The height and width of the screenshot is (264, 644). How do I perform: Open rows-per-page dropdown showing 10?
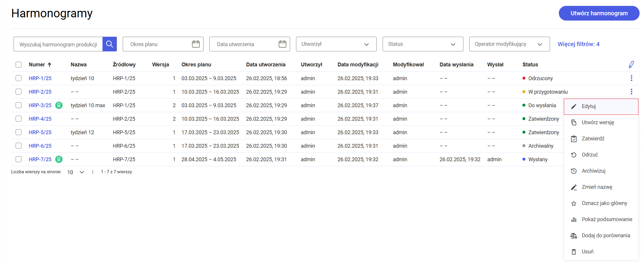[x=76, y=172]
